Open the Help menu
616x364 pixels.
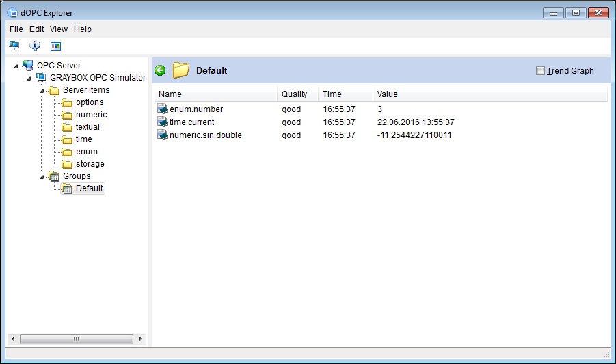click(x=83, y=29)
